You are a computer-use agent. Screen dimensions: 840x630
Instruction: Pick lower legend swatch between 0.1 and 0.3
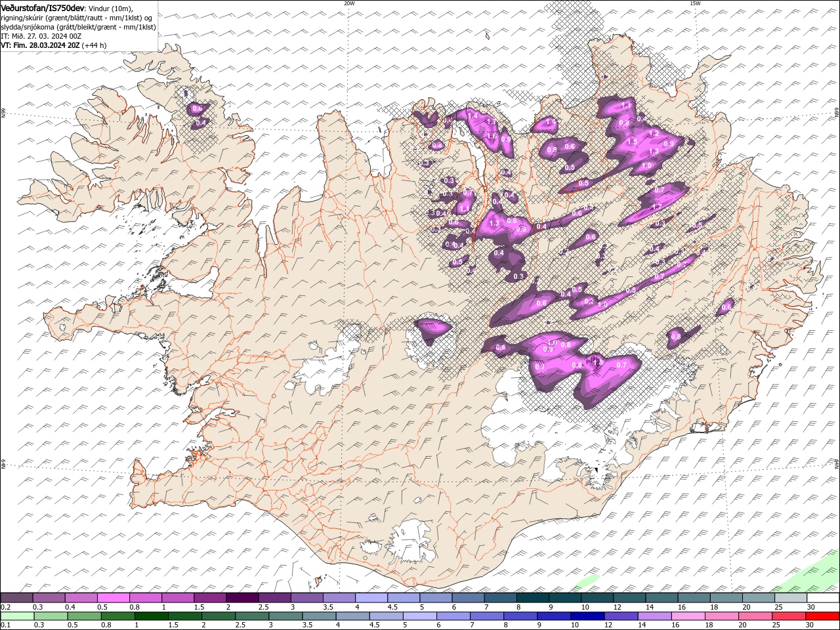17,616
